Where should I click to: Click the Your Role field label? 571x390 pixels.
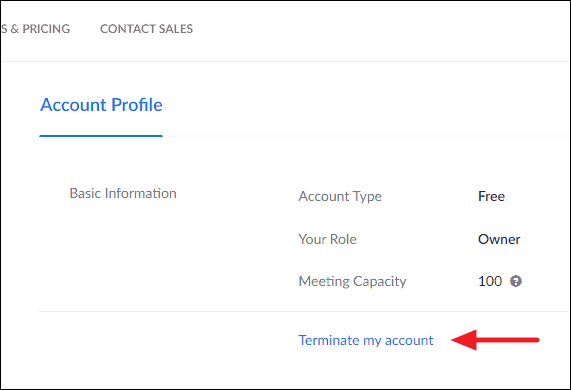(327, 239)
